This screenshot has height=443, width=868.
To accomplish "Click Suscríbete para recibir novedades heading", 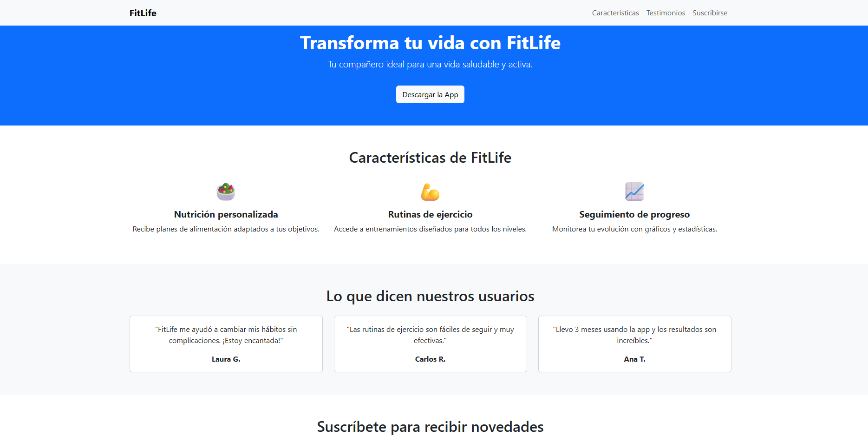I will (x=430, y=427).
